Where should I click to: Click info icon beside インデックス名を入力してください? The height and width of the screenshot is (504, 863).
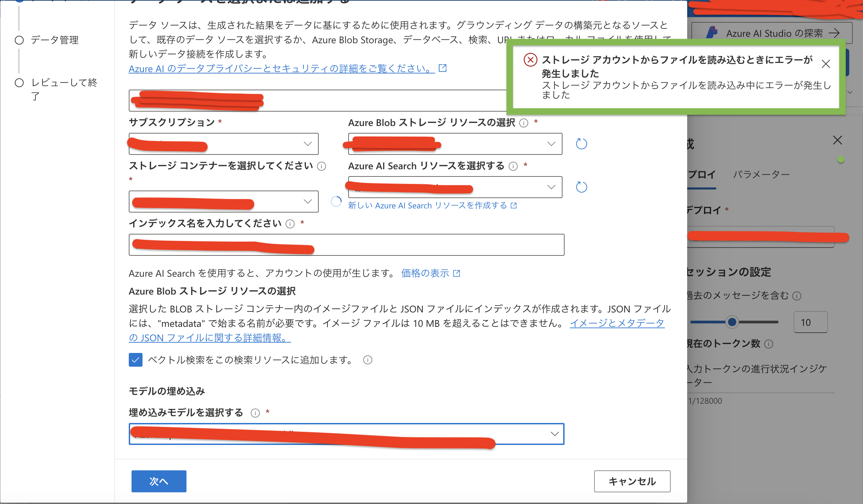290,224
